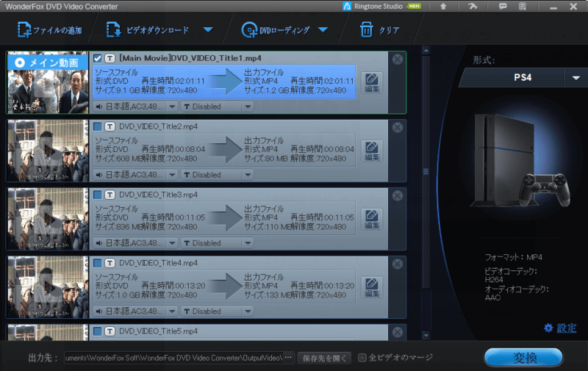
Task: Click the T rename icon for Title3
Action: click(x=110, y=195)
